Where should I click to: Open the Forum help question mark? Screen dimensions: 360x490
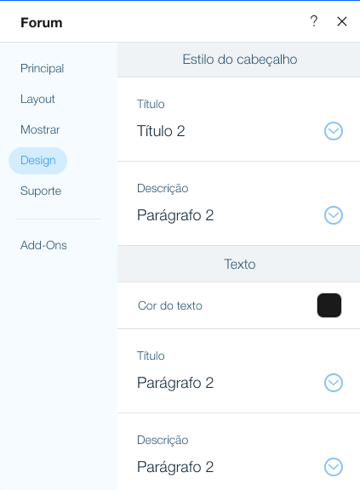(x=314, y=21)
